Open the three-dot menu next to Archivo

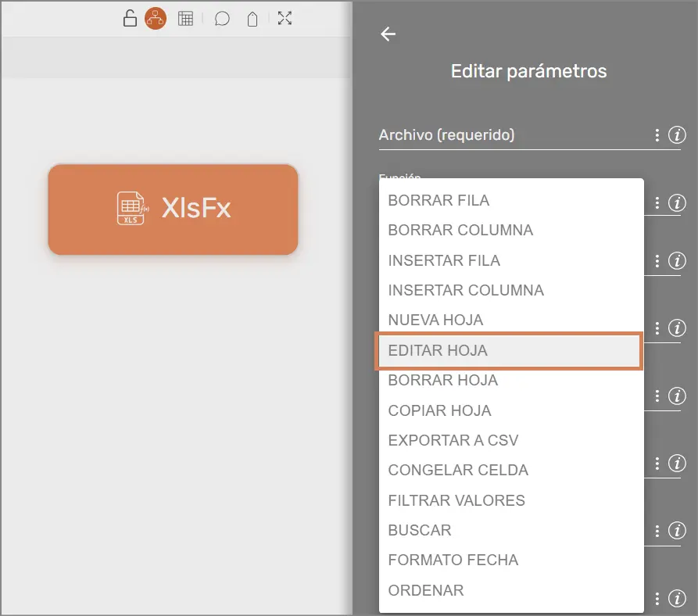pyautogui.click(x=657, y=135)
